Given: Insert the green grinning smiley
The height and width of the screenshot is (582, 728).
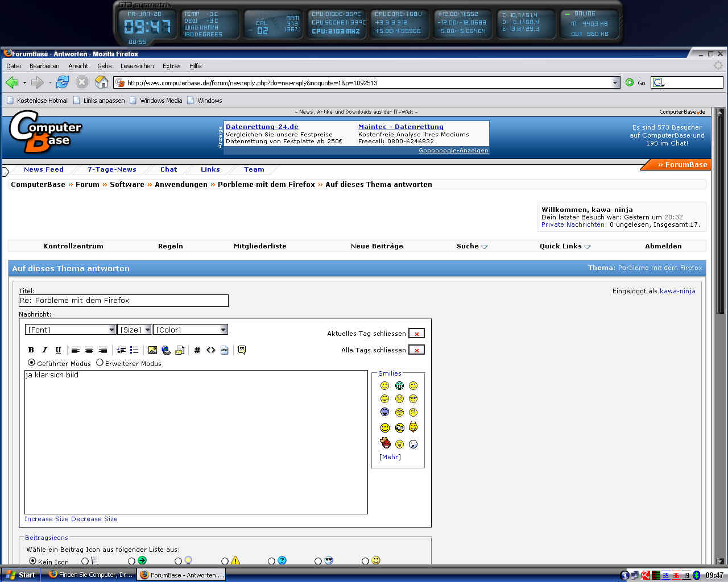Looking at the screenshot, I should (399, 386).
